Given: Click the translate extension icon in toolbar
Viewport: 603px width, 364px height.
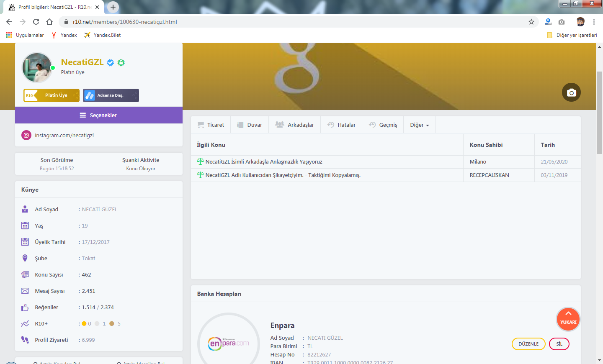Looking at the screenshot, I should pos(548,22).
